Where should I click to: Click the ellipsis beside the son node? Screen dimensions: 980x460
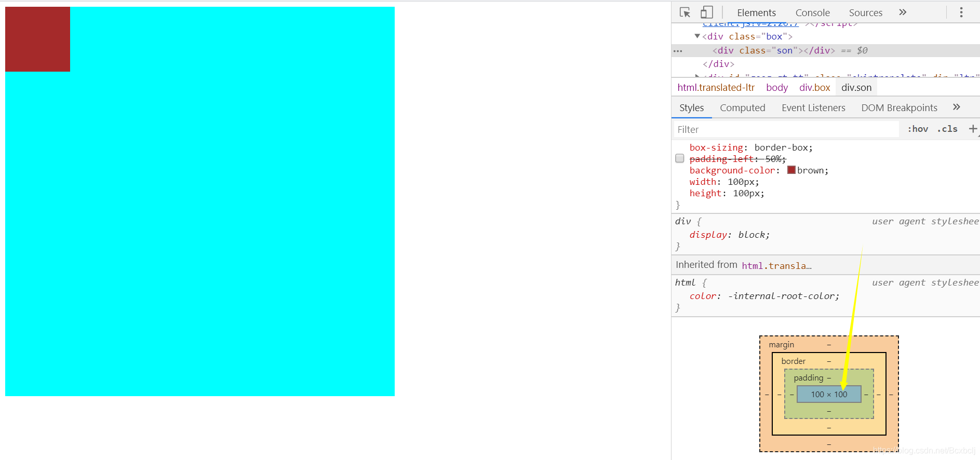click(678, 51)
